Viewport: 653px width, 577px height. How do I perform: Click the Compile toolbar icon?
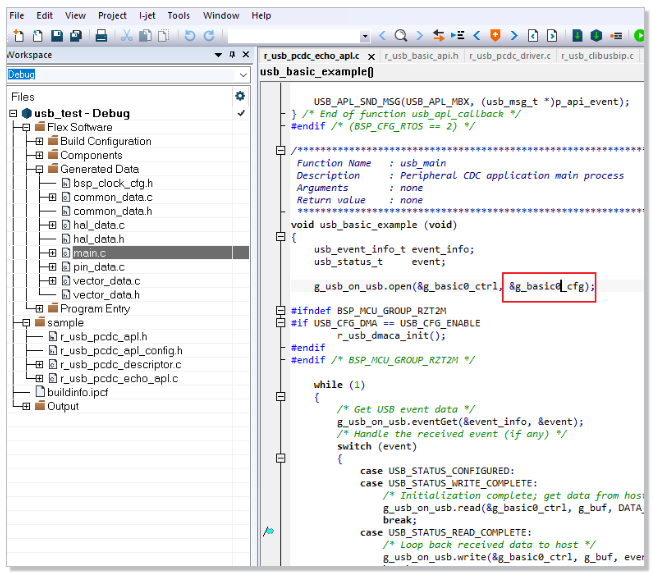point(577,36)
